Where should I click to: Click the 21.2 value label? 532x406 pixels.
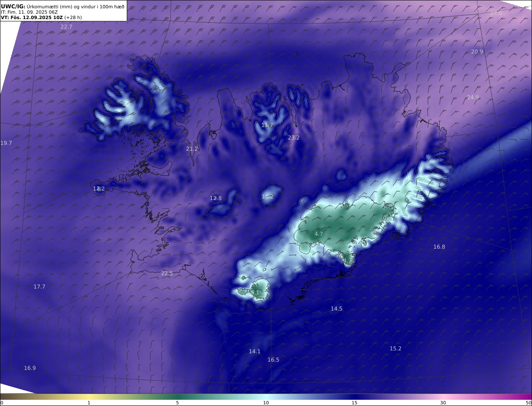tap(192, 149)
